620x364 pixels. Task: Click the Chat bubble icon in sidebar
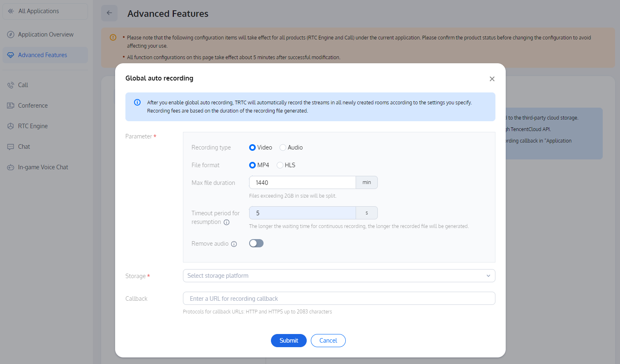point(11,147)
